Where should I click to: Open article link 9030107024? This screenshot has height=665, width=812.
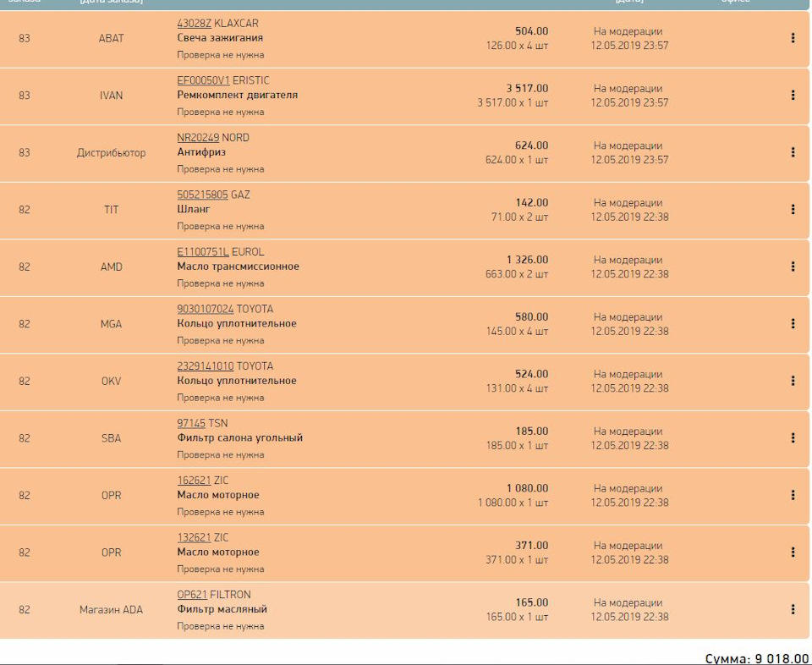point(206,309)
